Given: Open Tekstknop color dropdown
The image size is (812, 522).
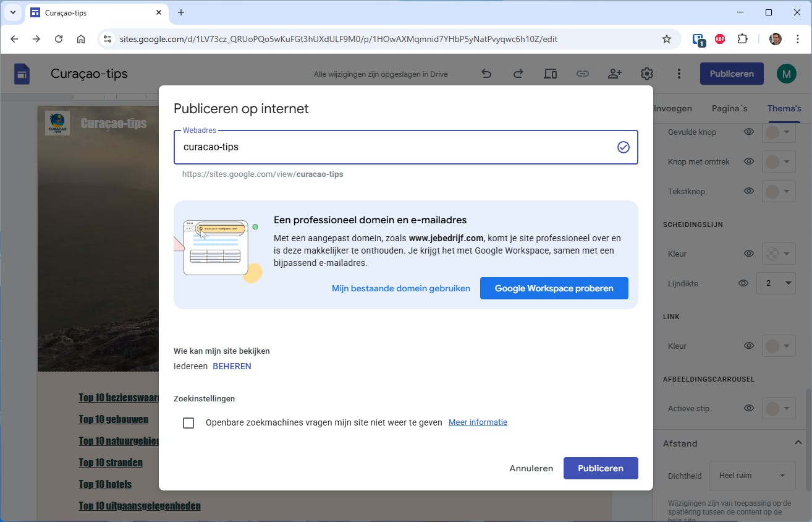Looking at the screenshot, I should (x=779, y=191).
